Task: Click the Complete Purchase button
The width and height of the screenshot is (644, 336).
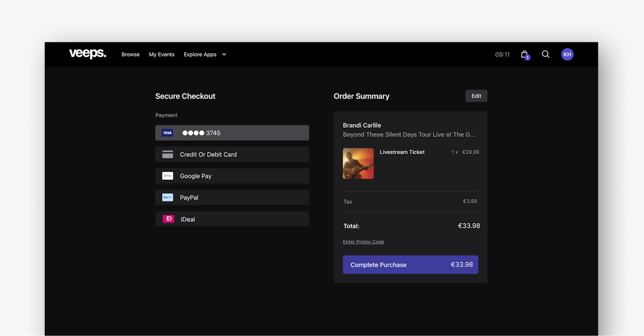Action: coord(411,265)
